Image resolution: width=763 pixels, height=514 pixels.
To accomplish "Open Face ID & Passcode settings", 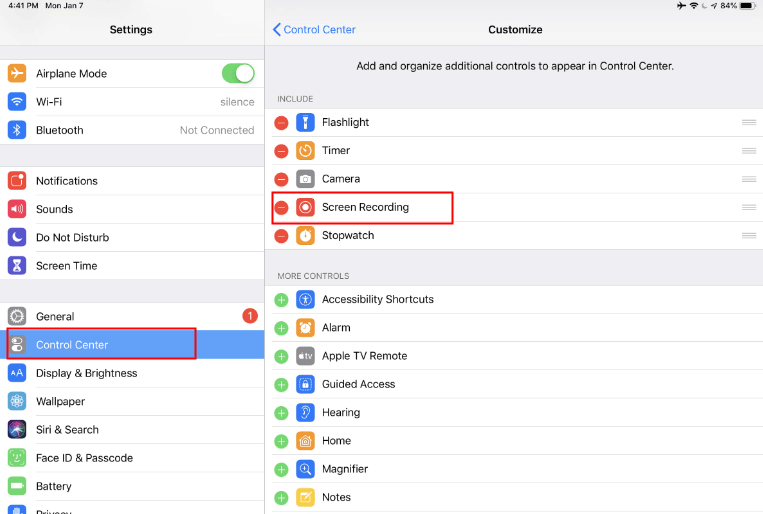I will [x=132, y=458].
